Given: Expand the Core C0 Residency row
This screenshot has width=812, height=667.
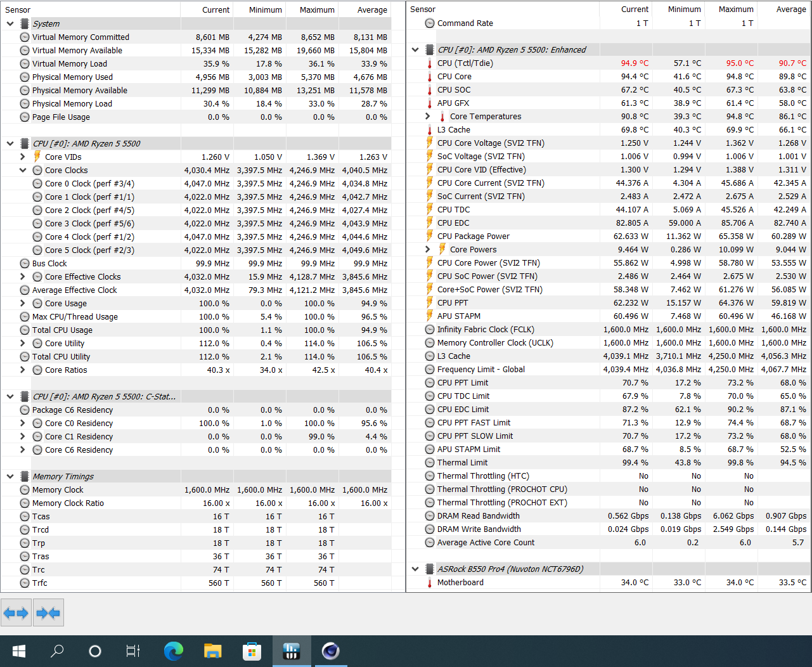Looking at the screenshot, I should pyautogui.click(x=23, y=423).
